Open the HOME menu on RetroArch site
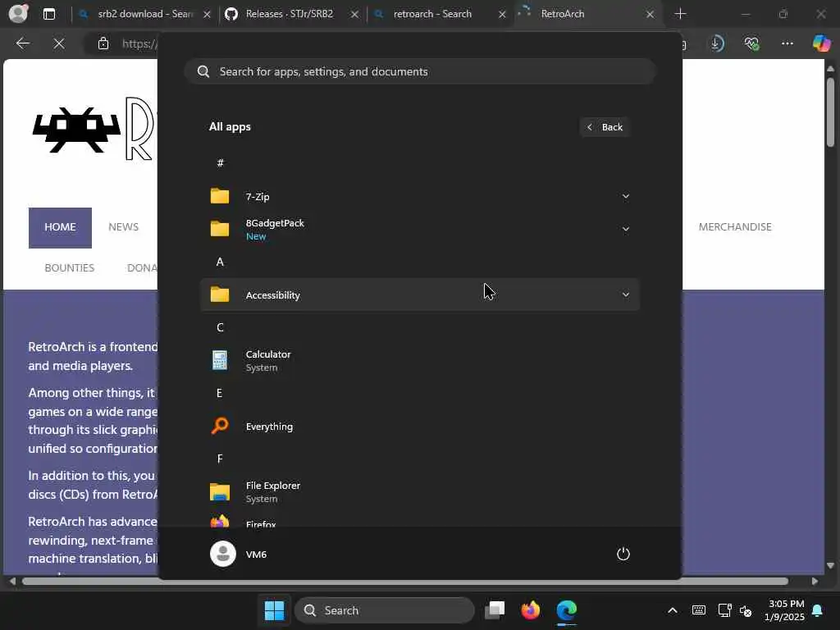The height and width of the screenshot is (630, 840). [x=60, y=227]
